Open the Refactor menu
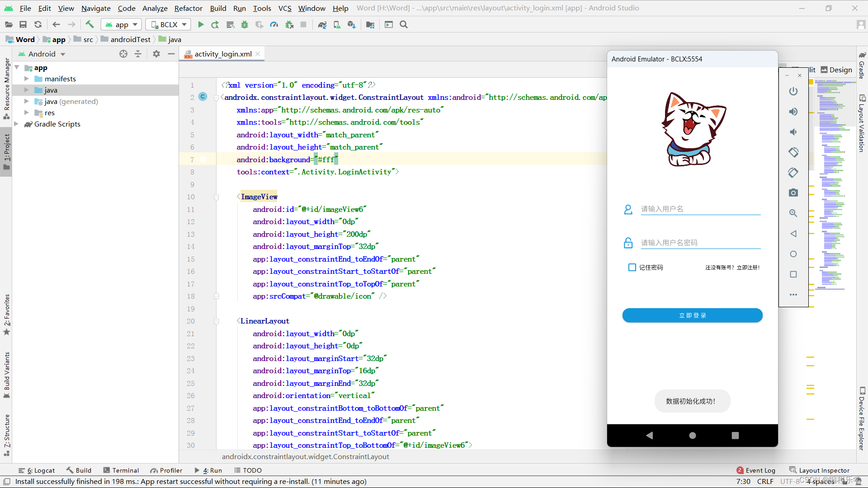 (x=188, y=8)
